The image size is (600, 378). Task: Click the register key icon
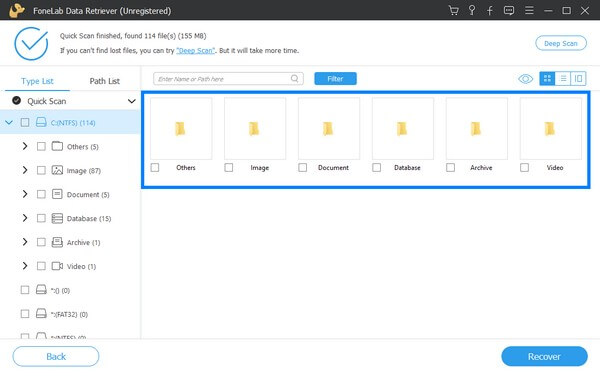(472, 10)
